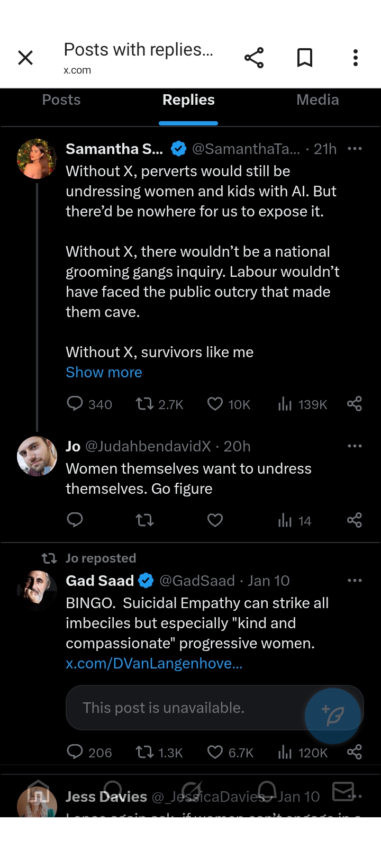The image size is (381, 868).
Task: Reply to Gad Saad's post with 206 comments
Action: click(75, 752)
